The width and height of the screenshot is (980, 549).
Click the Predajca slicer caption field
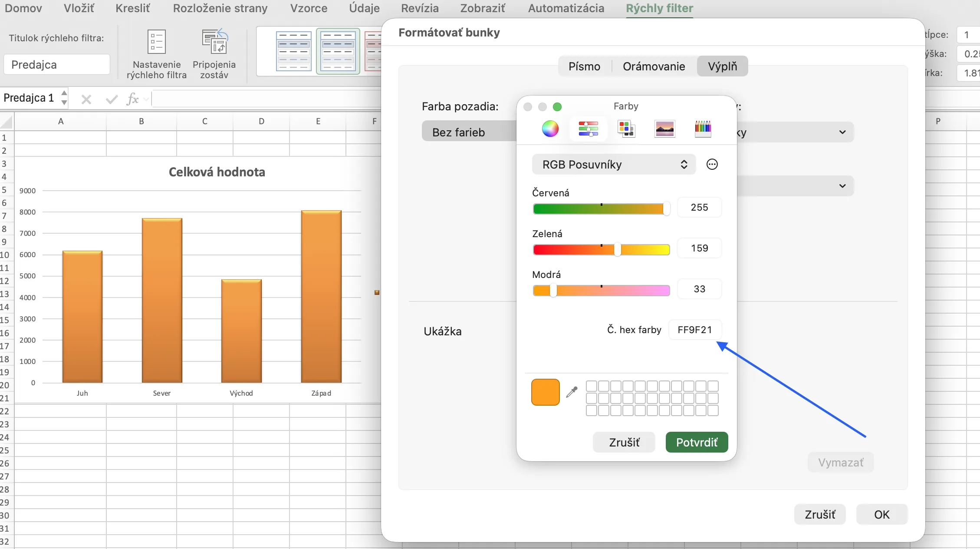57,64
